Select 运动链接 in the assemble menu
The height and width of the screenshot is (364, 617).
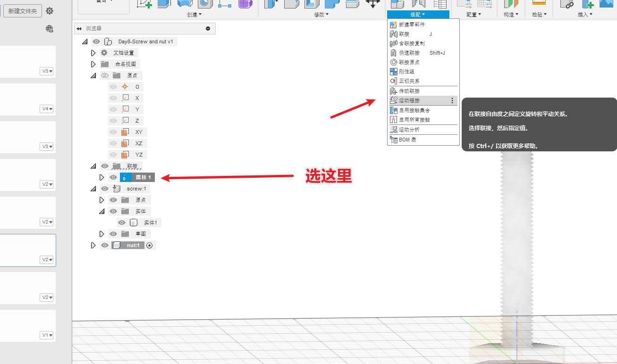[409, 100]
